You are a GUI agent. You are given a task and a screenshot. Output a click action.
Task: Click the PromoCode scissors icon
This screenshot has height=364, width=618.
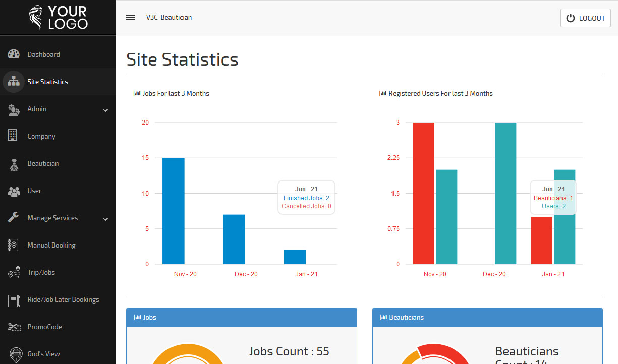coord(14,327)
